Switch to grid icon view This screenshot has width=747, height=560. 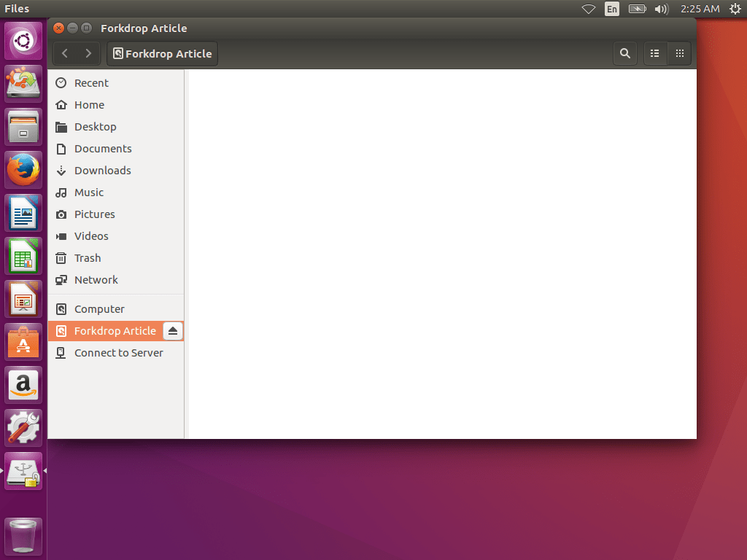(680, 53)
